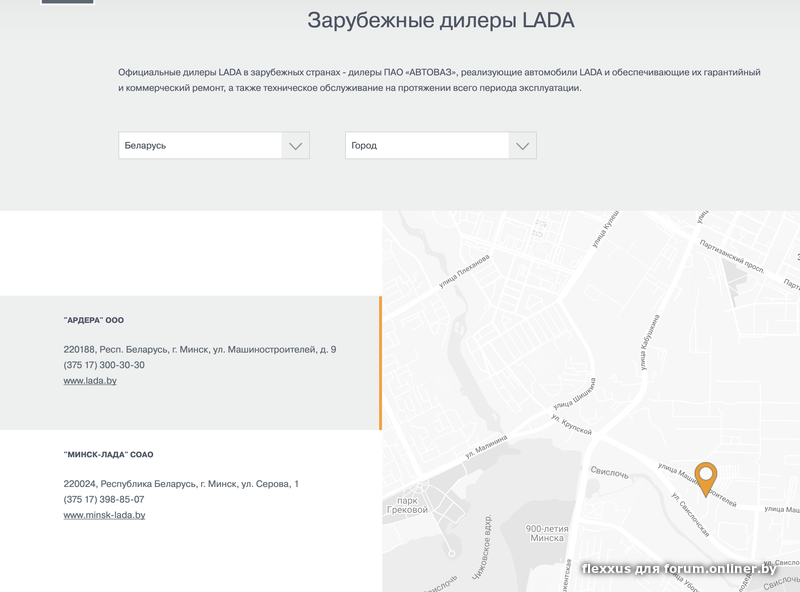This screenshot has width=800, height=592.
Task: Open the Город city dropdown
Action: (441, 145)
